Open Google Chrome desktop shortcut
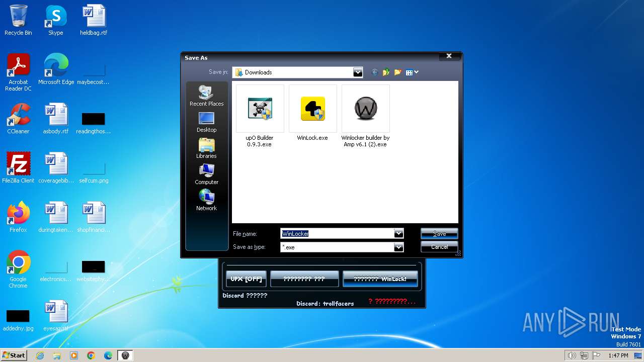 18,269
